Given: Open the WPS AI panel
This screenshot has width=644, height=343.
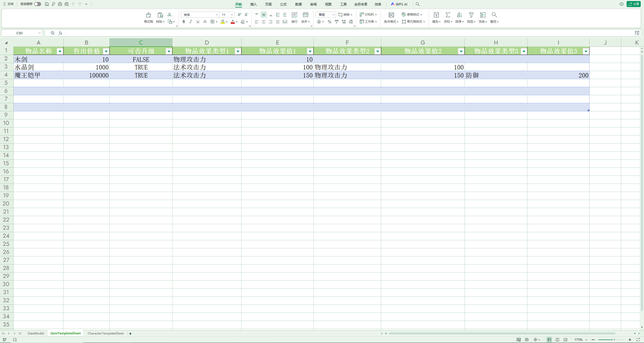Looking at the screenshot, I should [x=399, y=4].
